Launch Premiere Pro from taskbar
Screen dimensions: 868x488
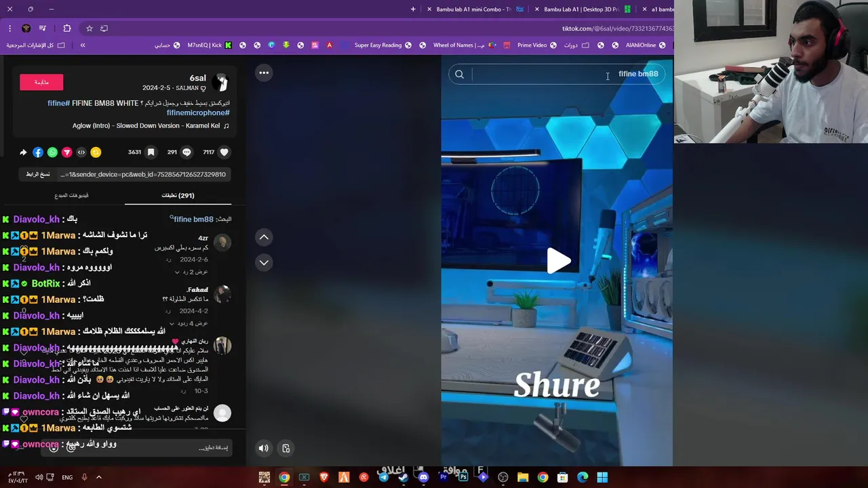[443, 477]
